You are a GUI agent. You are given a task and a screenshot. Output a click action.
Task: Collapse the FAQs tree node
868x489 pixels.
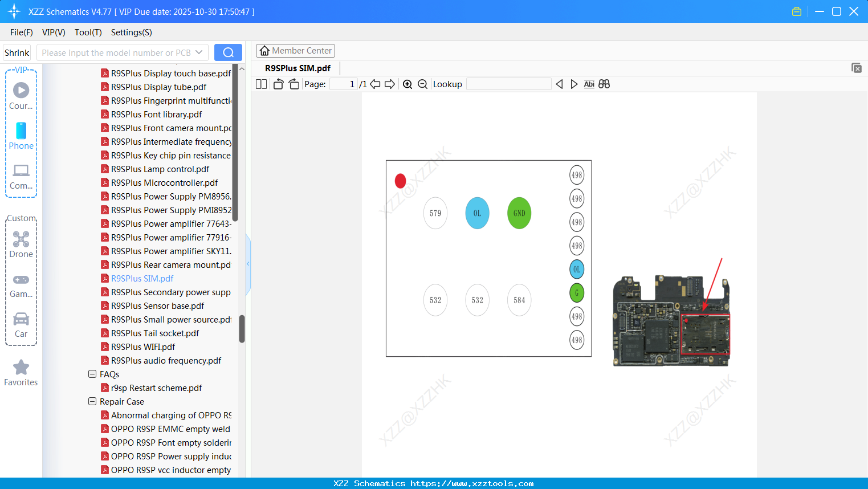coord(92,374)
